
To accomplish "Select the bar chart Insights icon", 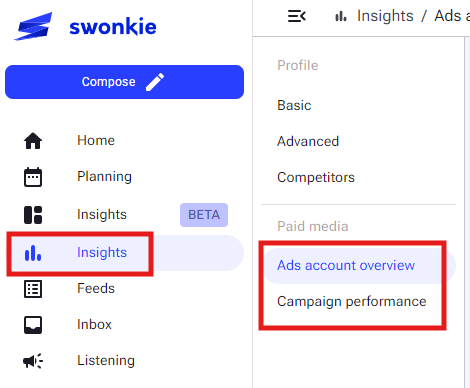I will (x=33, y=253).
